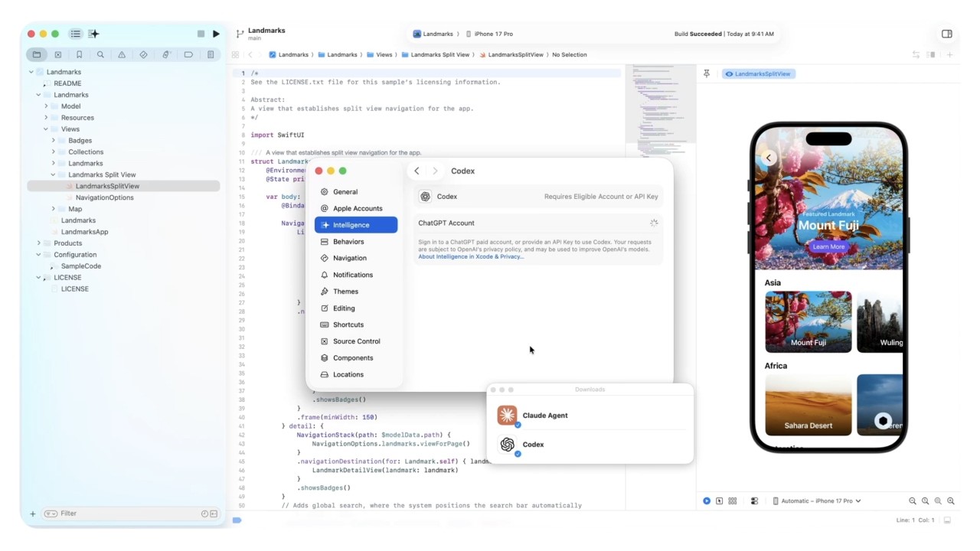Expand the Map folder
The height and width of the screenshot is (551, 980).
(x=53, y=209)
